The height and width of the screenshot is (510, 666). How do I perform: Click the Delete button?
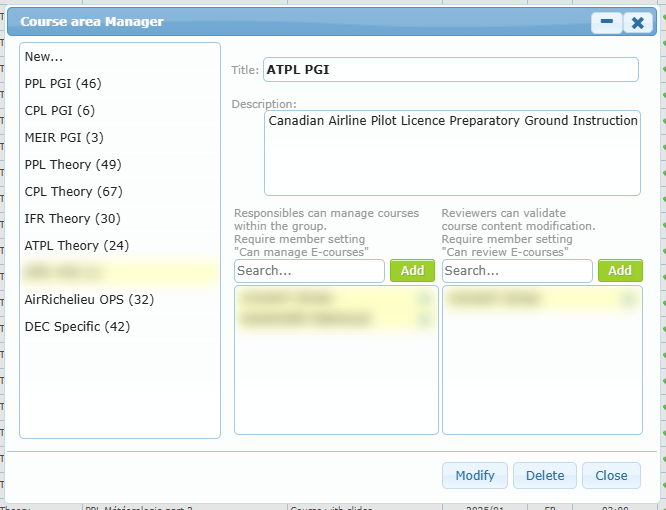545,476
